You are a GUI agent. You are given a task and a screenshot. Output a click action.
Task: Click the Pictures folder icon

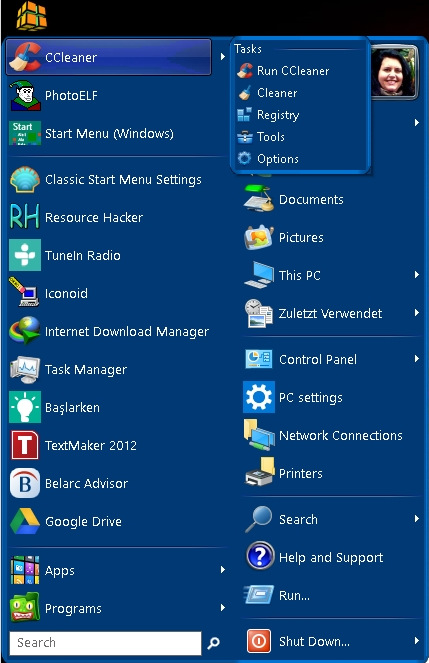point(259,237)
